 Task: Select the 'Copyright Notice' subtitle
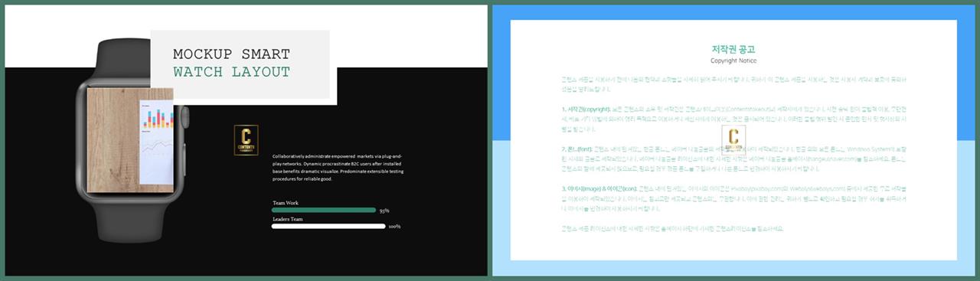click(733, 60)
